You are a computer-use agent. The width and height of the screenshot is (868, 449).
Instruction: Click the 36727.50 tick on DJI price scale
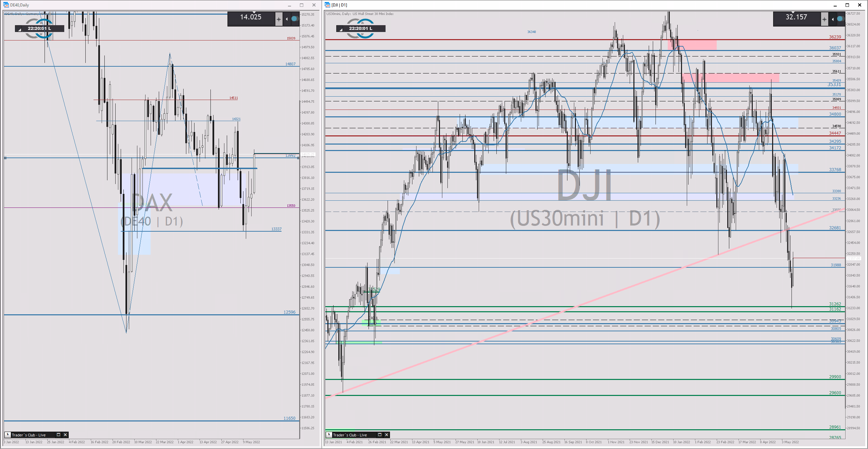(853, 14)
